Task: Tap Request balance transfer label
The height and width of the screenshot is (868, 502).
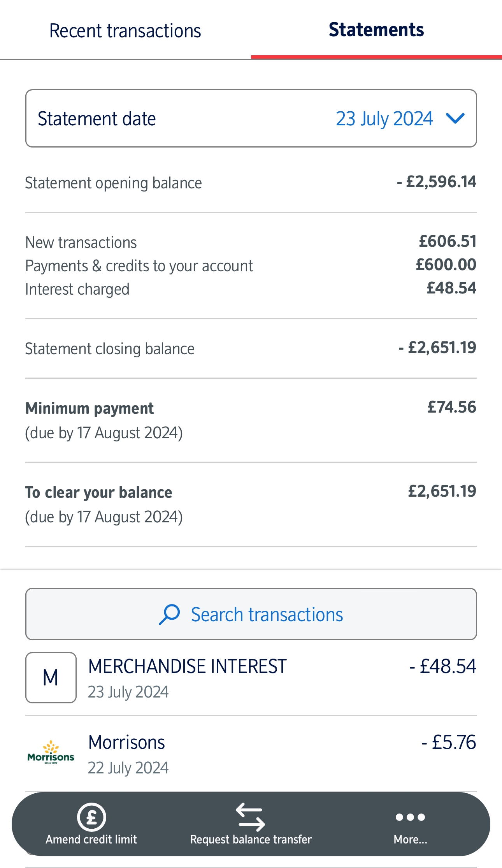Action: click(x=251, y=839)
